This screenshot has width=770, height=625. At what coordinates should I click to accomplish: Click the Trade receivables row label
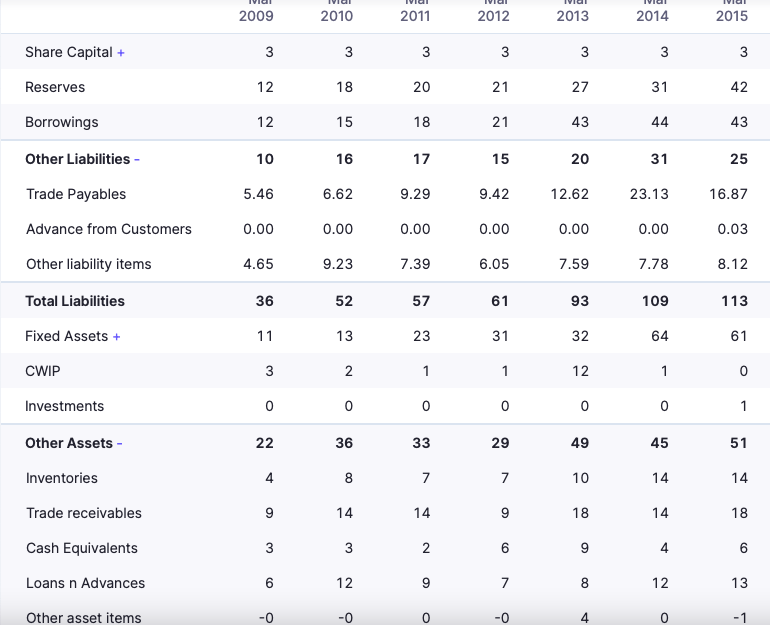click(x=84, y=513)
